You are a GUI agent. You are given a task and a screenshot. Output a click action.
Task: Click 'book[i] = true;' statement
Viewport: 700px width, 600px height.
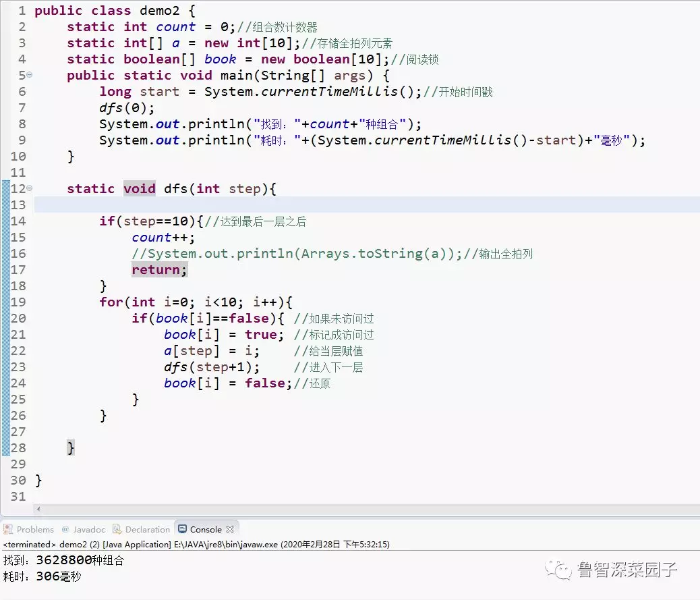[224, 335]
